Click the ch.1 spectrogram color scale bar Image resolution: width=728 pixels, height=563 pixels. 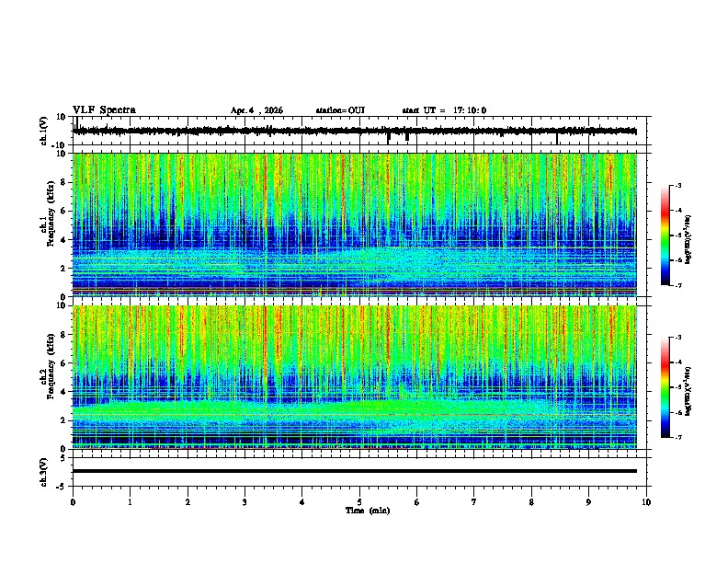[x=665, y=236]
